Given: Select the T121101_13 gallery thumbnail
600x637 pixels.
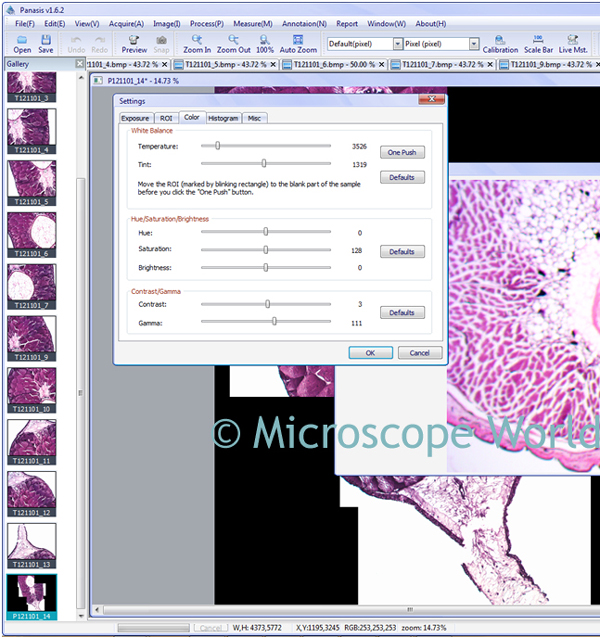Looking at the screenshot, I should [x=32, y=546].
